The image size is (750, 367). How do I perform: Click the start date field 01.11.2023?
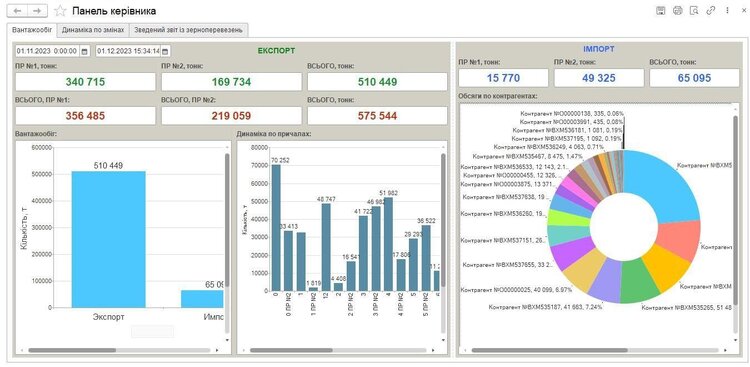(x=48, y=51)
